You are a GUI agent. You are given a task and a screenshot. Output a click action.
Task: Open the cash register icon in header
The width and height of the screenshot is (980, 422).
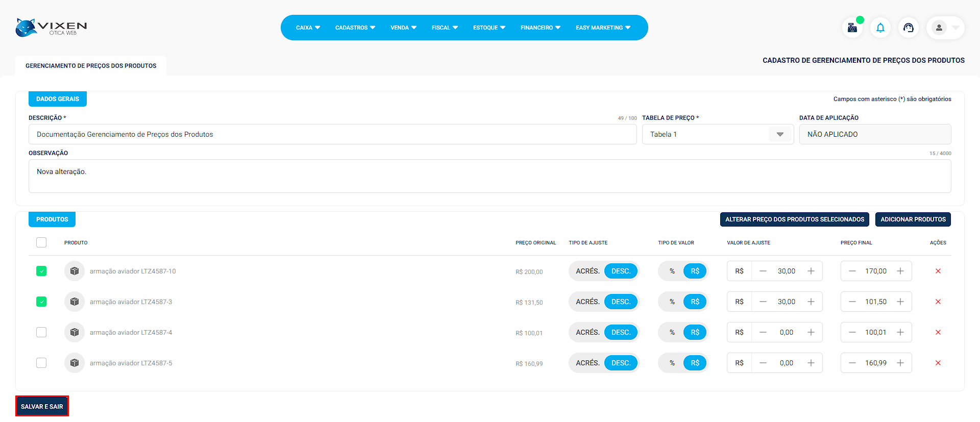pos(852,28)
